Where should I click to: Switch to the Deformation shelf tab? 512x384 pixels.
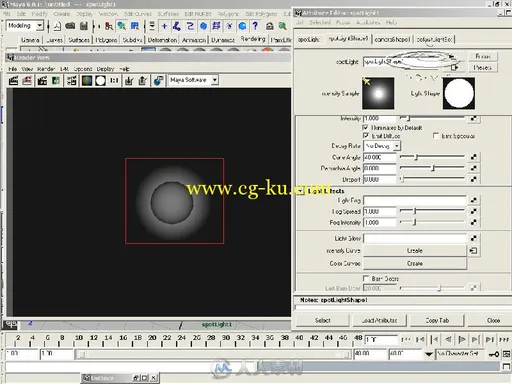[x=162, y=40]
